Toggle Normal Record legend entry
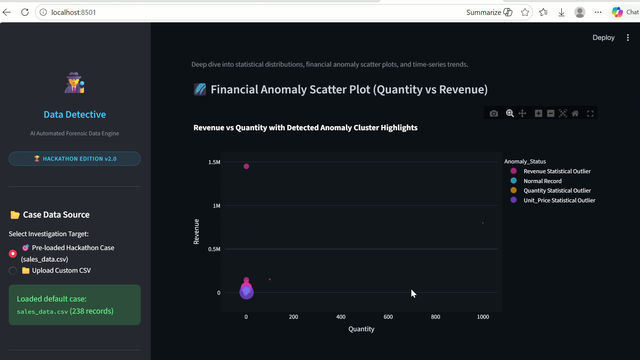640x360 pixels. point(536,181)
